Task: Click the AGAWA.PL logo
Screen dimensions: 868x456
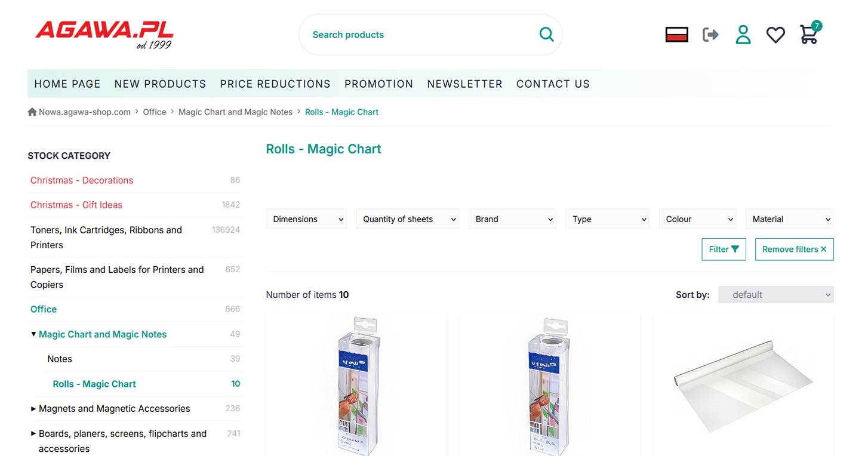Action: pyautogui.click(x=104, y=35)
